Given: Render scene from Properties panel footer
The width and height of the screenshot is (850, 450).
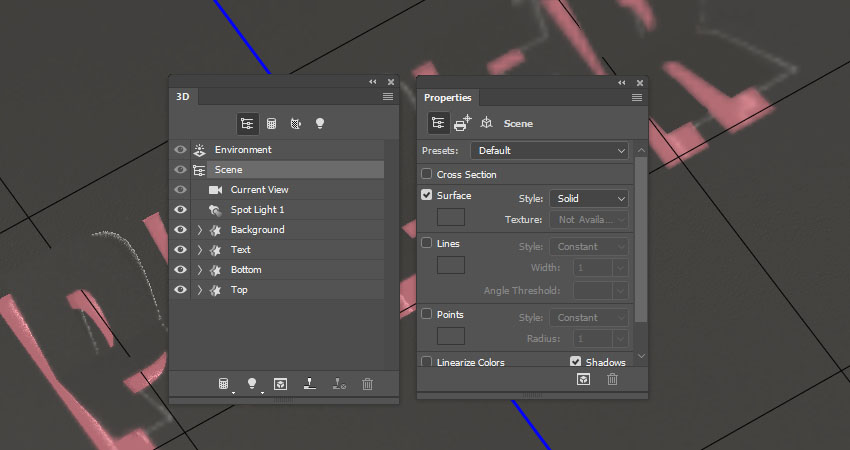Looking at the screenshot, I should [583, 379].
